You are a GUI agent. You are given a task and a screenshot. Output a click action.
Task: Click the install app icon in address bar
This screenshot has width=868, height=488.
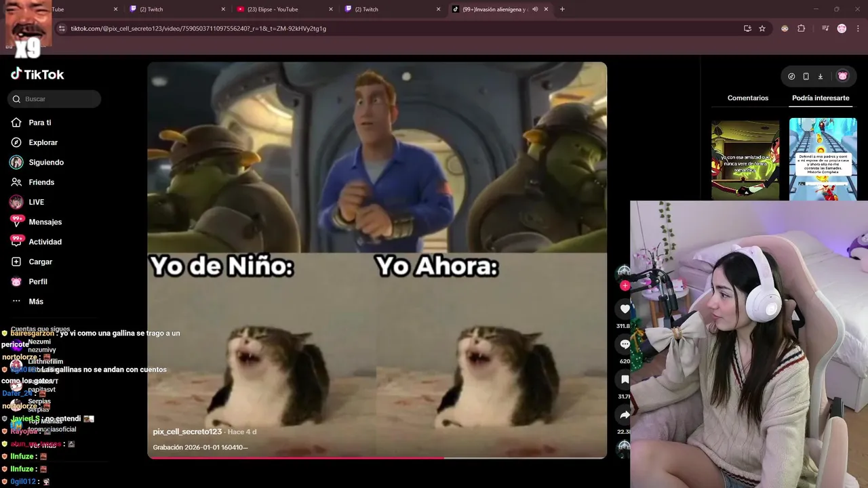click(x=747, y=28)
